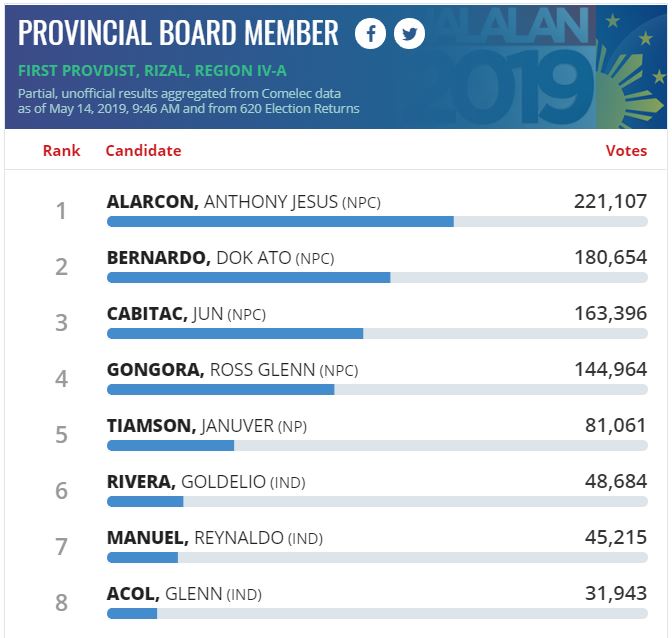The image size is (672, 638).
Task: Click the Candidate column header
Action: pos(143,151)
